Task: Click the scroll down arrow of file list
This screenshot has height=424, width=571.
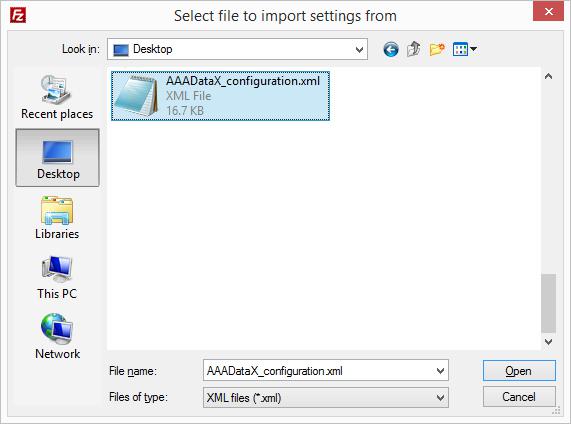Action: [x=548, y=342]
